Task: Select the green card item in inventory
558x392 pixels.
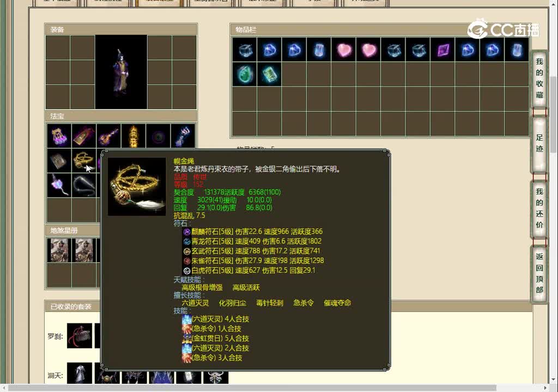Action: (269, 75)
